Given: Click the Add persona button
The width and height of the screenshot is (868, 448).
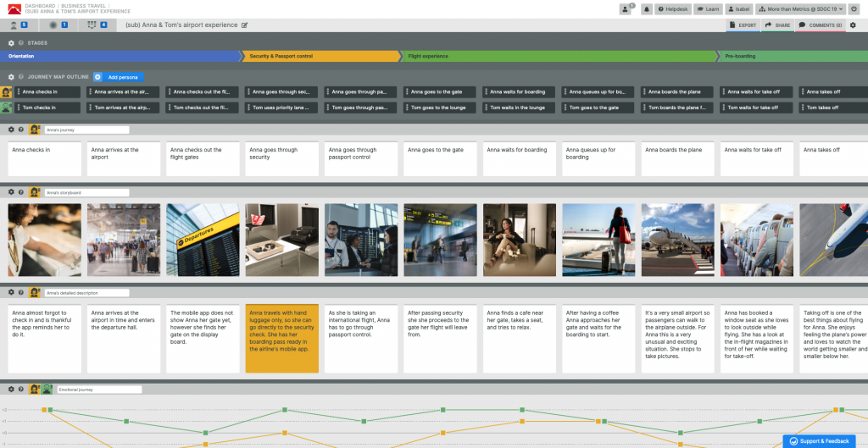Looking at the screenshot, I should click(119, 77).
